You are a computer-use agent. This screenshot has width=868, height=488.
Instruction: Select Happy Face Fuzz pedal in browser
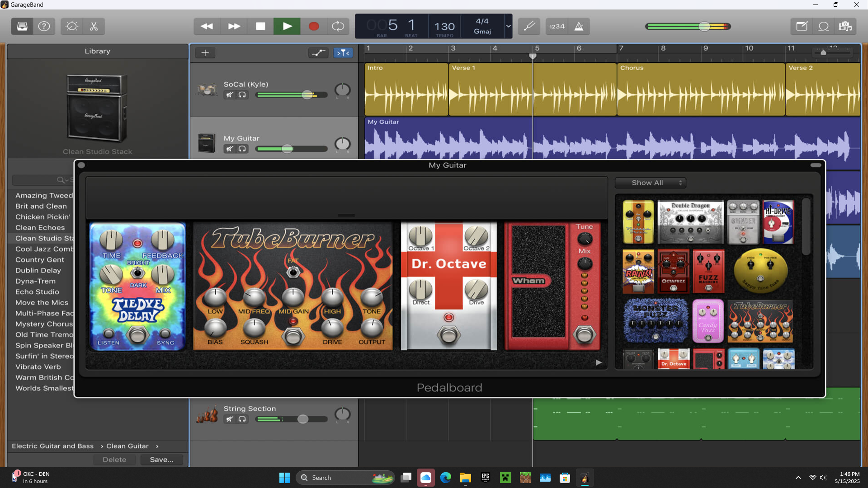[x=761, y=270]
